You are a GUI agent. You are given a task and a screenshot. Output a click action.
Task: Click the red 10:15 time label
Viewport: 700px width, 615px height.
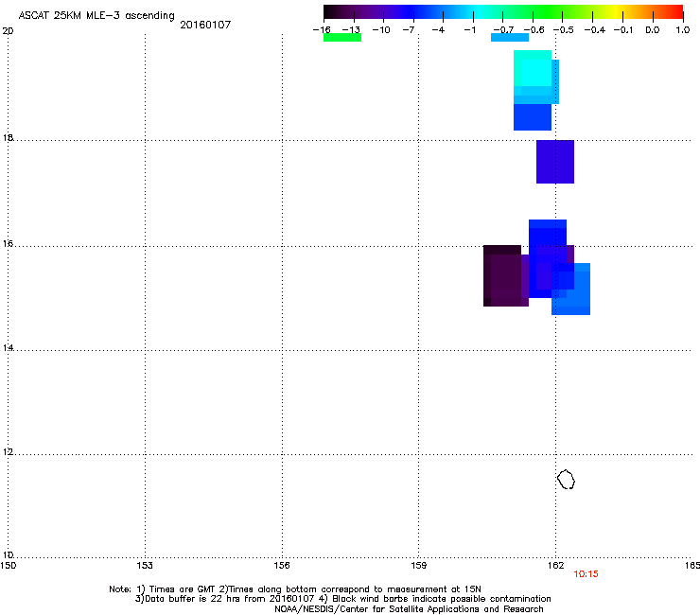(x=586, y=574)
